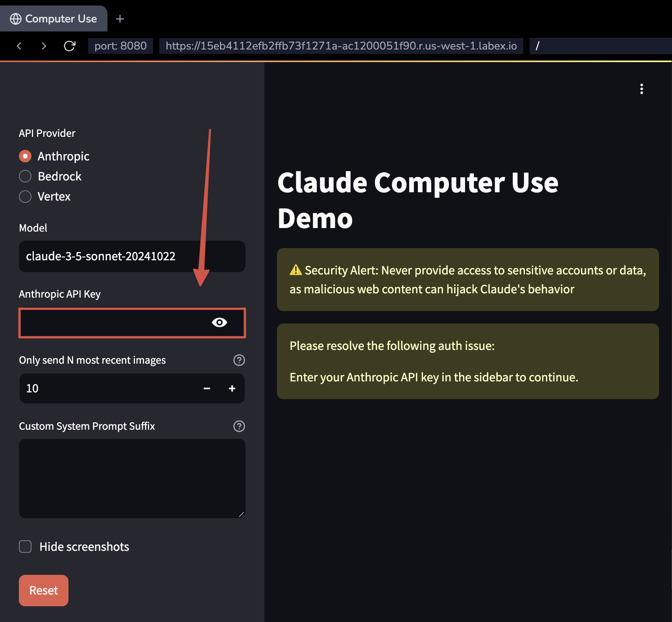Click the port 8080 field
This screenshot has height=622, width=672.
click(x=120, y=46)
